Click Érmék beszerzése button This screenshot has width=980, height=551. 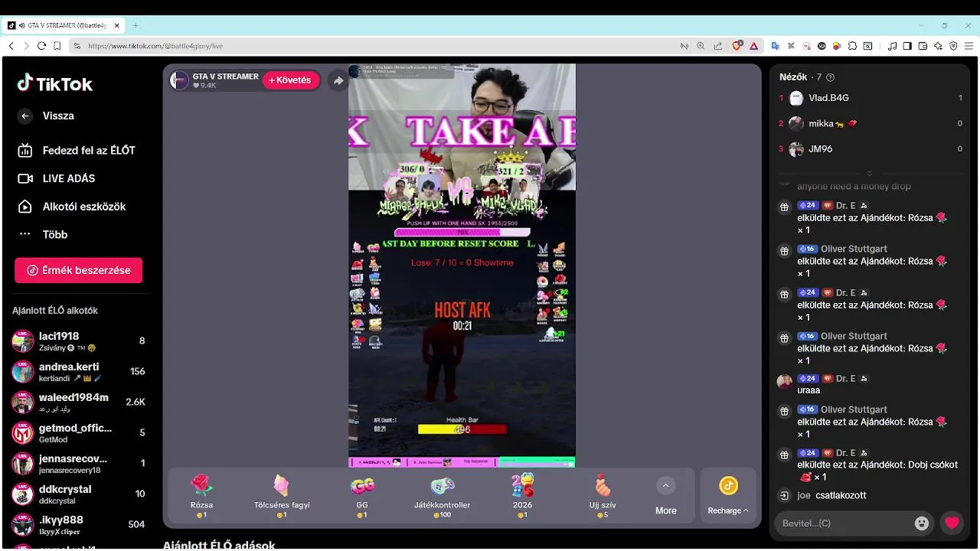[x=78, y=270]
